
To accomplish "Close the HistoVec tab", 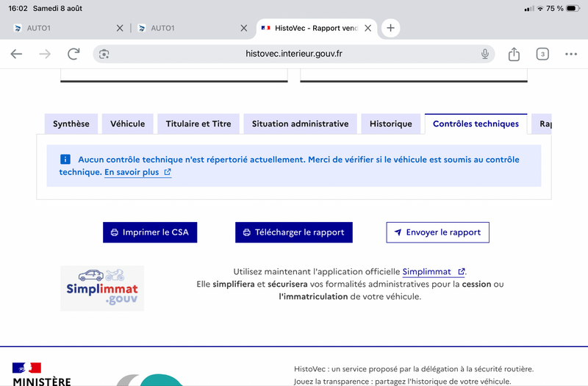I will coord(368,28).
